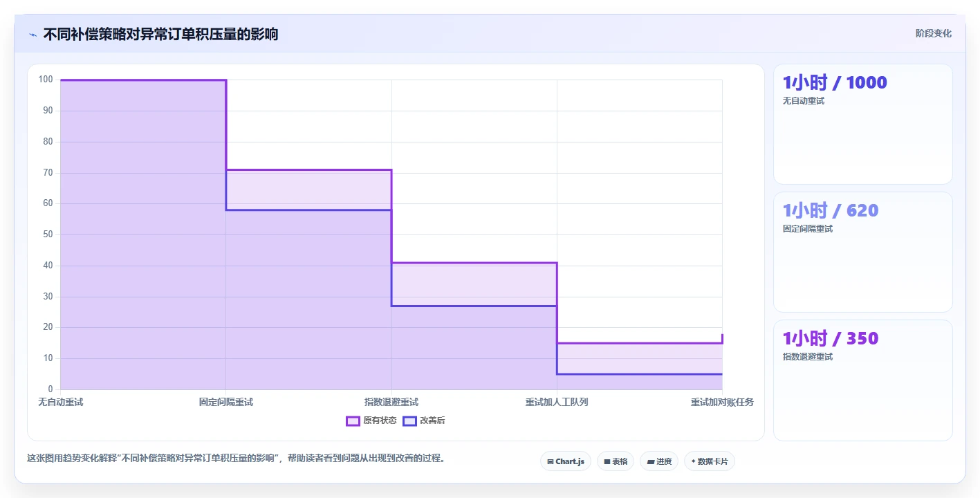Click the 原有状态 step line at 41

click(x=474, y=263)
